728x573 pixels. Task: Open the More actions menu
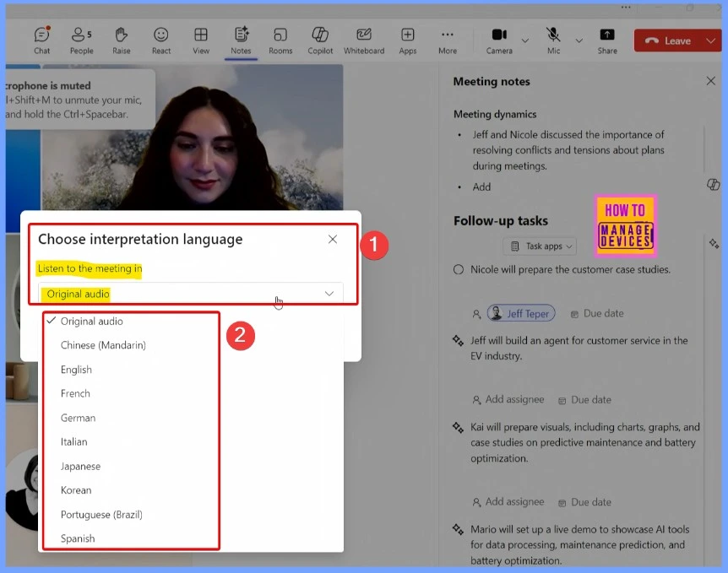pos(448,41)
